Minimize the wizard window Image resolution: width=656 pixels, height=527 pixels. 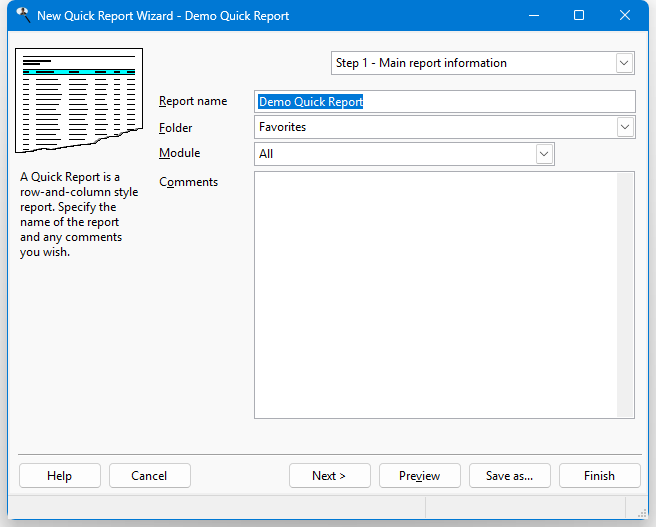point(533,15)
